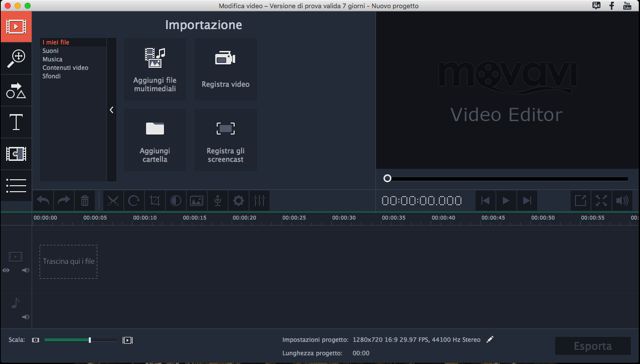
Task: Click the crop tool icon
Action: coord(155,201)
